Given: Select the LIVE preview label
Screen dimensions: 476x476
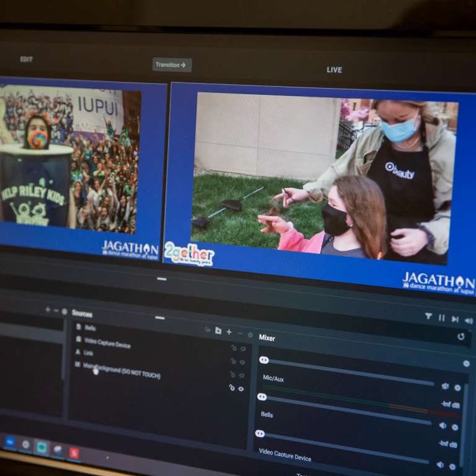Looking at the screenshot, I should tap(334, 70).
